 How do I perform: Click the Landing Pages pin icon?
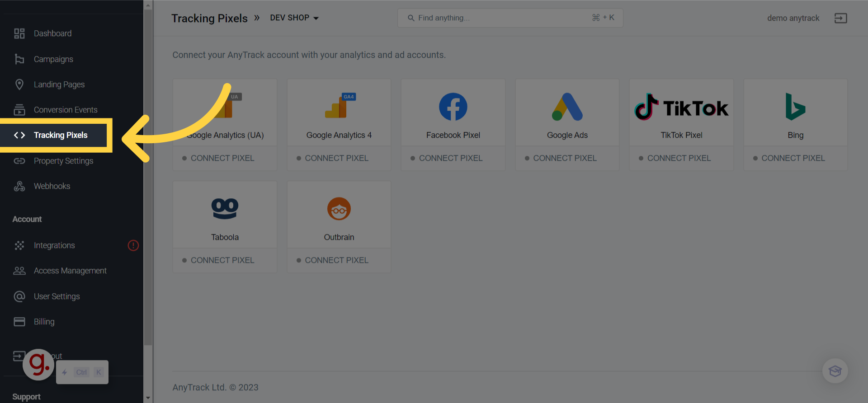point(19,84)
